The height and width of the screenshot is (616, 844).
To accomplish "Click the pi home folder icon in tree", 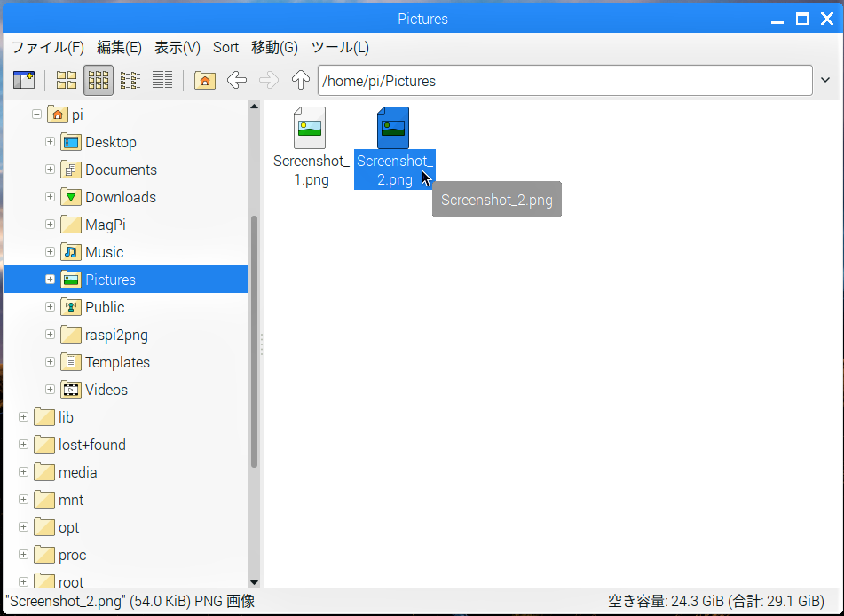I will pos(58,115).
